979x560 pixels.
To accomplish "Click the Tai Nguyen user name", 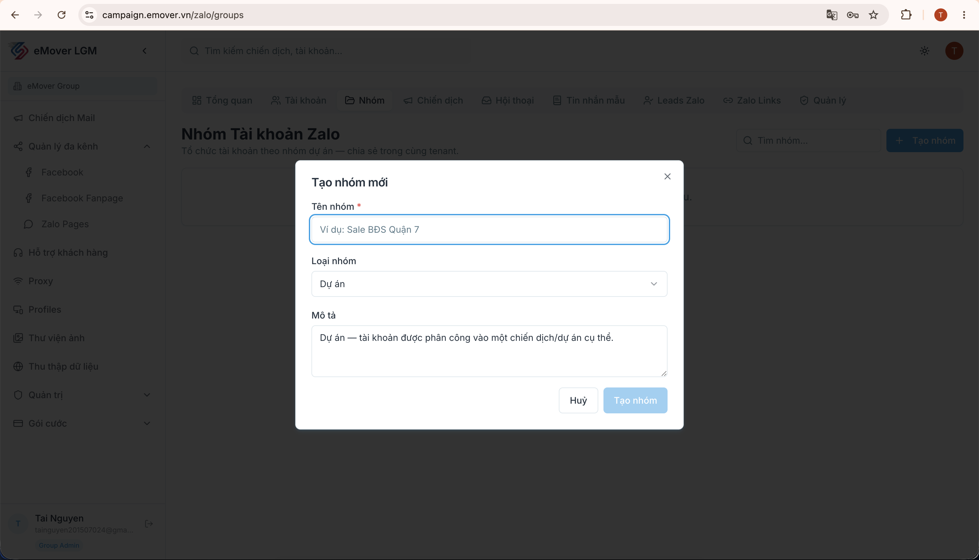I will (x=59, y=518).
